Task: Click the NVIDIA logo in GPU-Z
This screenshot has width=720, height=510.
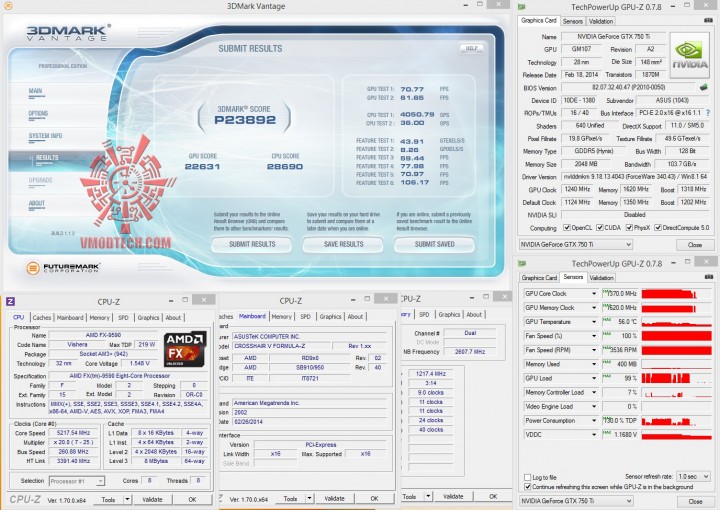Action: tap(689, 55)
